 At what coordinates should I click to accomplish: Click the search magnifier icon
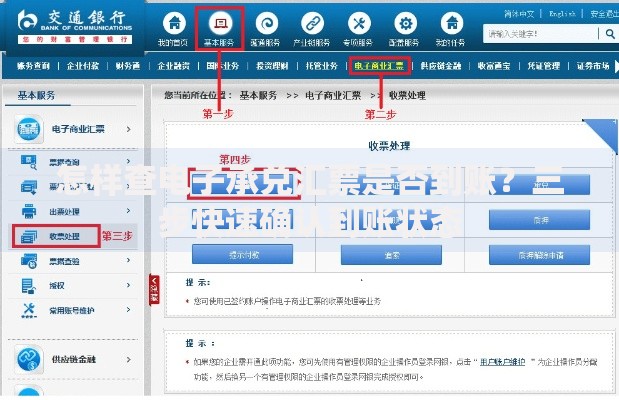610,34
